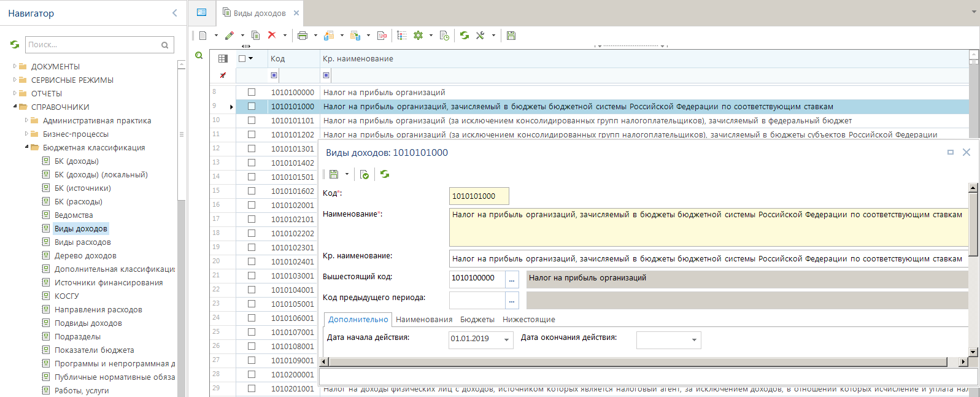Open the Вышестоящий код lookup ellipsis button

512,279
